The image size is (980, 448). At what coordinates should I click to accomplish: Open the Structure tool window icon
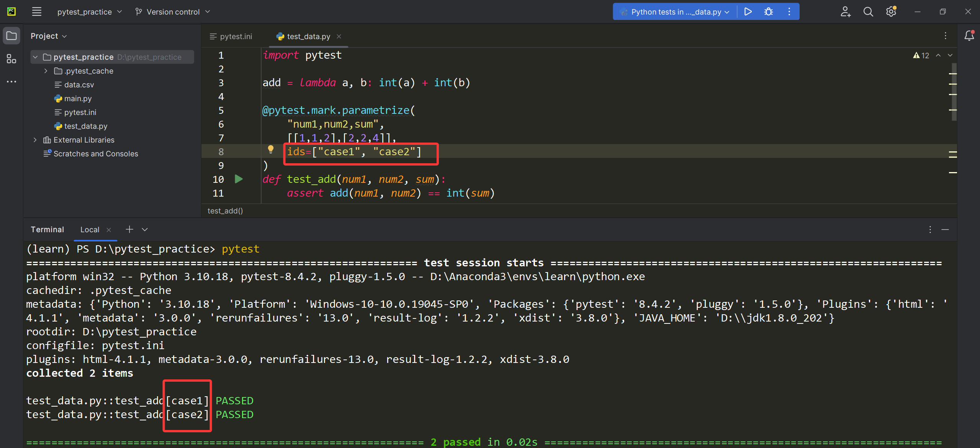pyautogui.click(x=11, y=59)
